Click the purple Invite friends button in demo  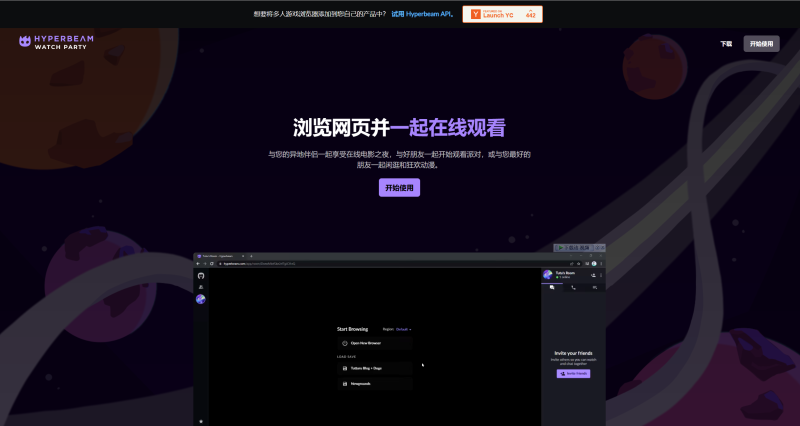[573, 373]
